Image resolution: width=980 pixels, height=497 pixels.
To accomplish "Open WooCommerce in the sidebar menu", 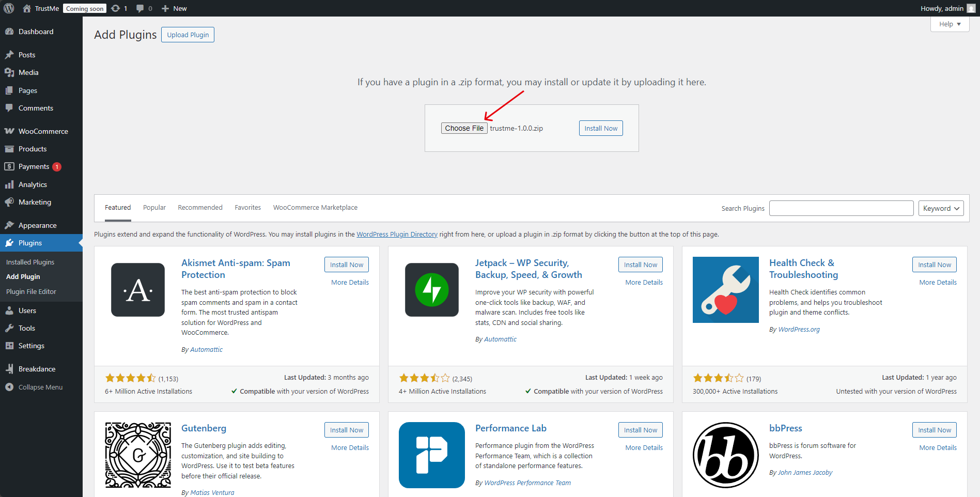I will tap(43, 131).
